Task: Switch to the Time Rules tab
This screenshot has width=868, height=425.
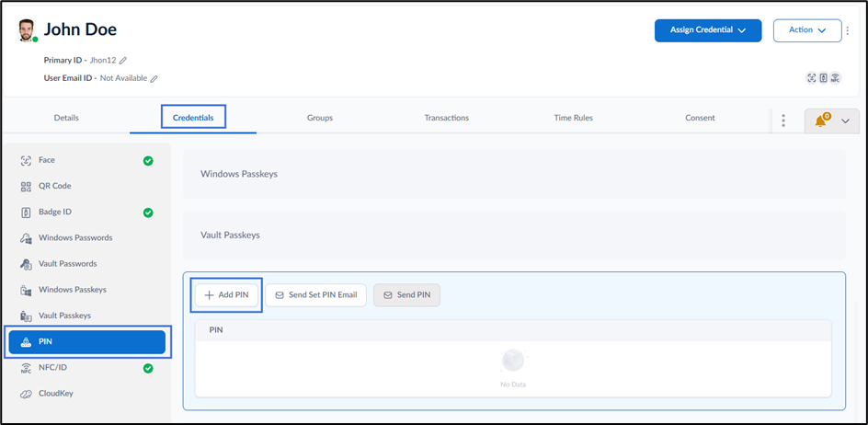Action: 574,118
